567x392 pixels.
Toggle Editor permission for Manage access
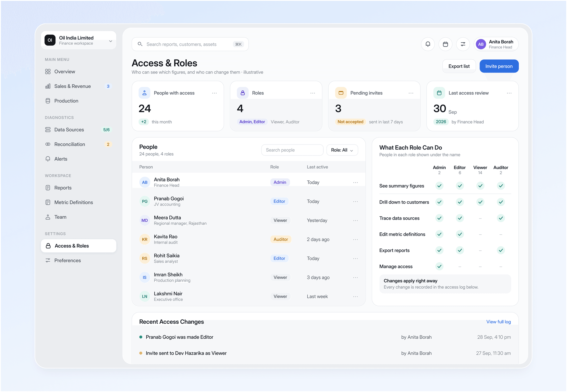click(x=460, y=267)
